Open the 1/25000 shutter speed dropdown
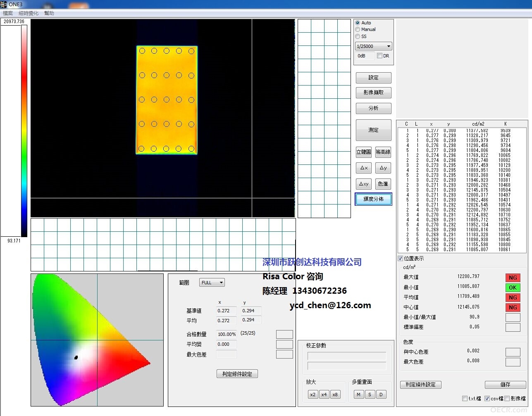 tap(374, 46)
